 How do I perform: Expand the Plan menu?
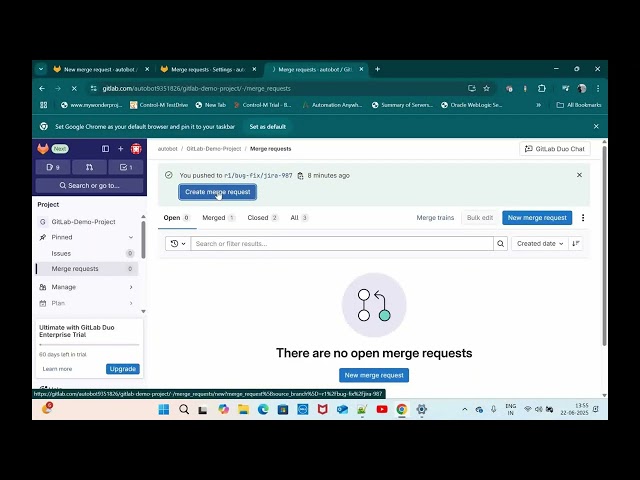[87, 303]
